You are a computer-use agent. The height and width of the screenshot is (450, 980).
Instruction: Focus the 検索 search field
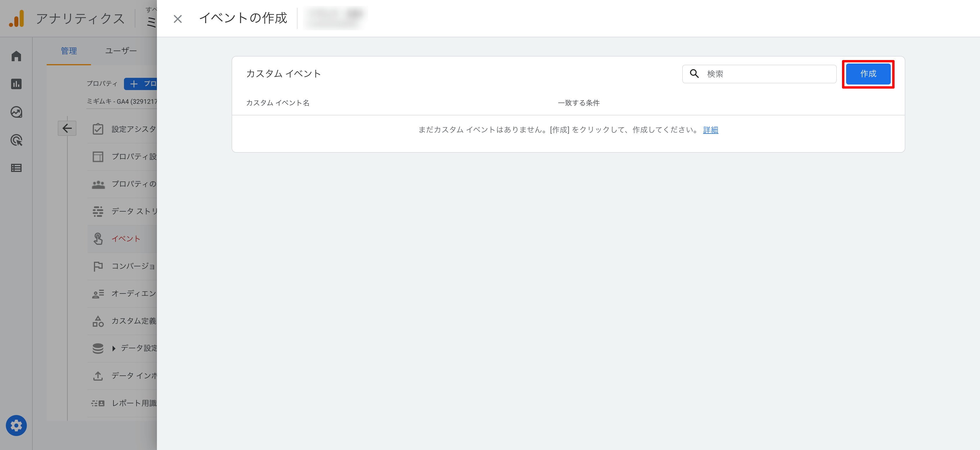click(x=759, y=74)
